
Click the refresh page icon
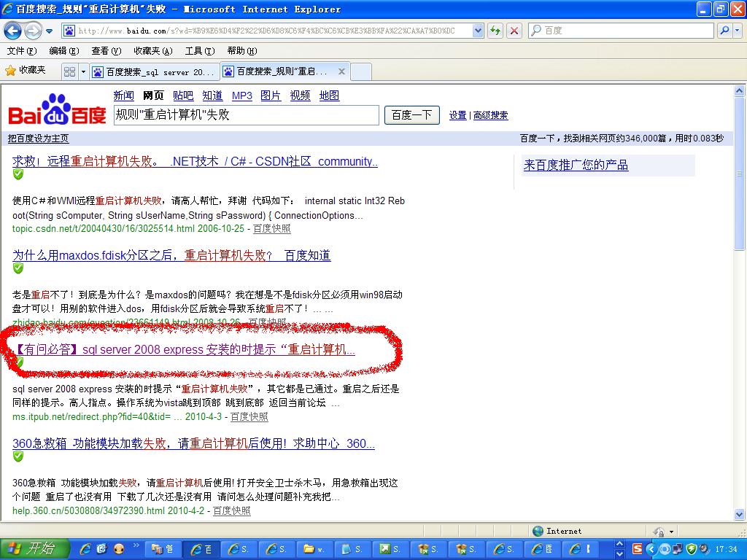pyautogui.click(x=496, y=31)
